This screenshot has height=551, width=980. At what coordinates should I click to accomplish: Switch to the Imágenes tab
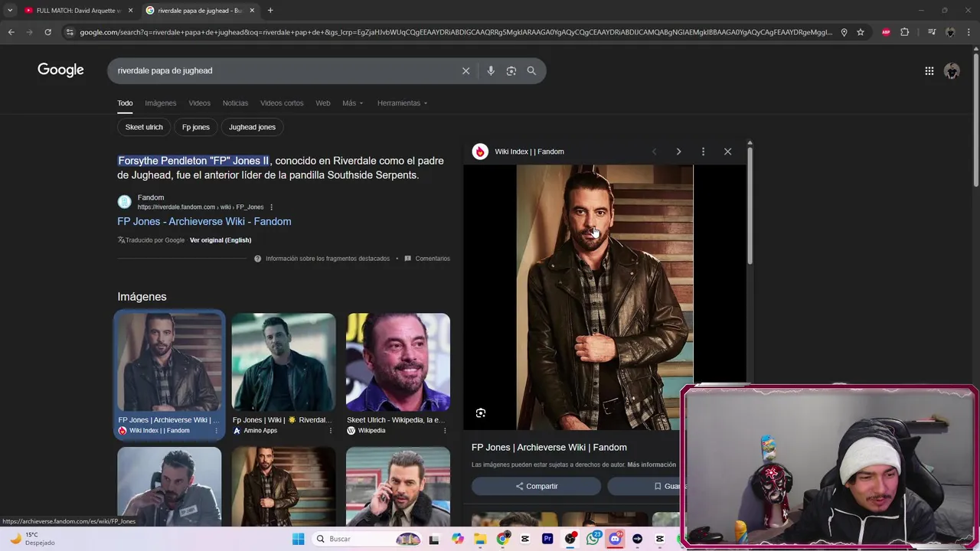tap(161, 103)
